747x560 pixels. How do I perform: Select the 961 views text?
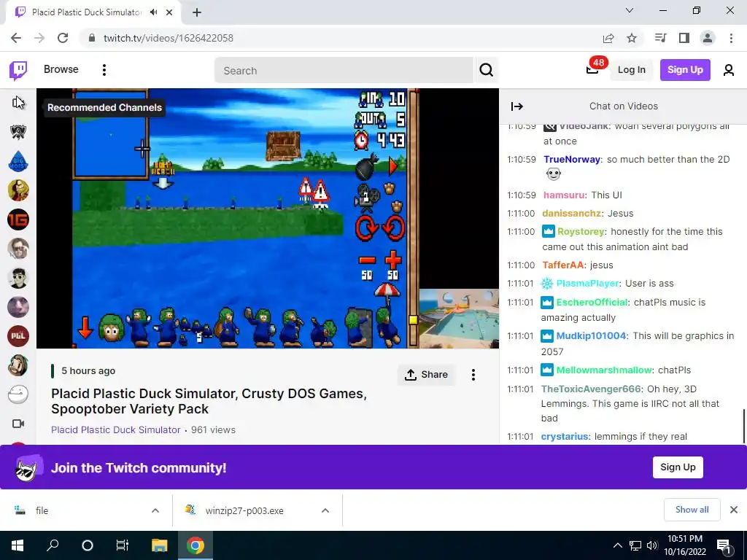(213, 429)
